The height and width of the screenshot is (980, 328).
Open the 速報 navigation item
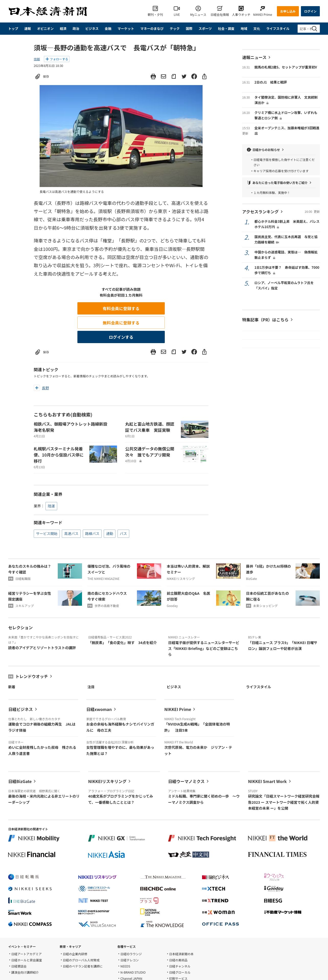27,29
